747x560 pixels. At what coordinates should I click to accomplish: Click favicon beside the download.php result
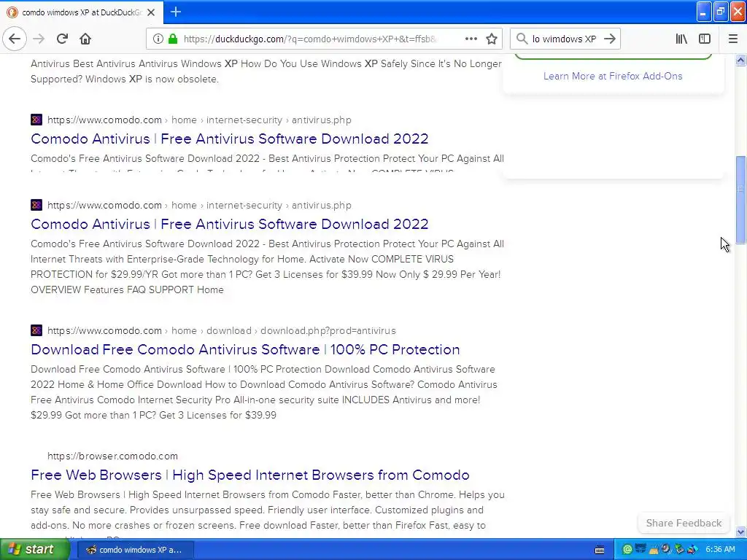(x=36, y=330)
